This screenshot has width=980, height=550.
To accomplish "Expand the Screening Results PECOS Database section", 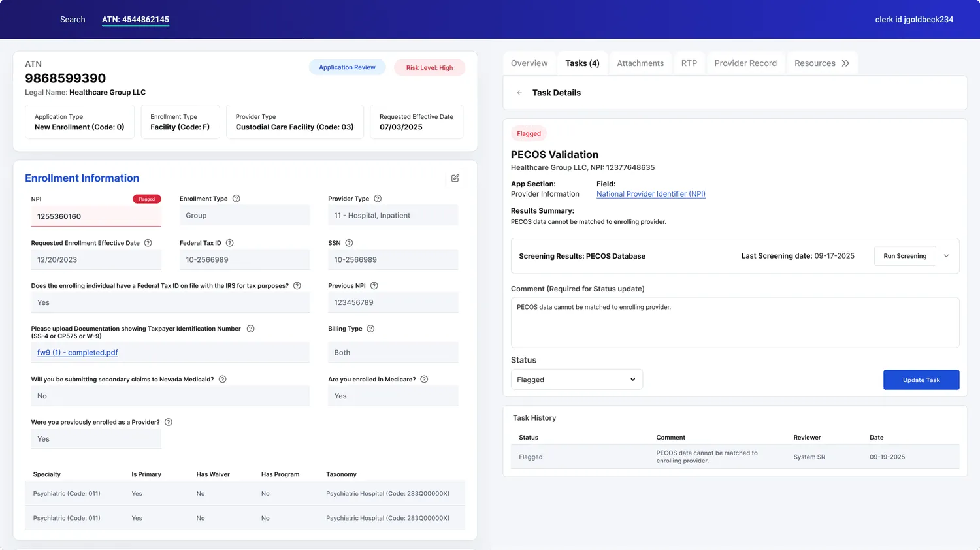I will click(x=946, y=256).
